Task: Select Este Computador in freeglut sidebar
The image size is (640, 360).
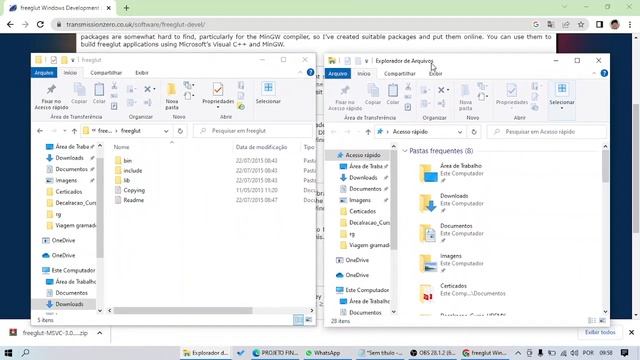Action: coord(73,270)
